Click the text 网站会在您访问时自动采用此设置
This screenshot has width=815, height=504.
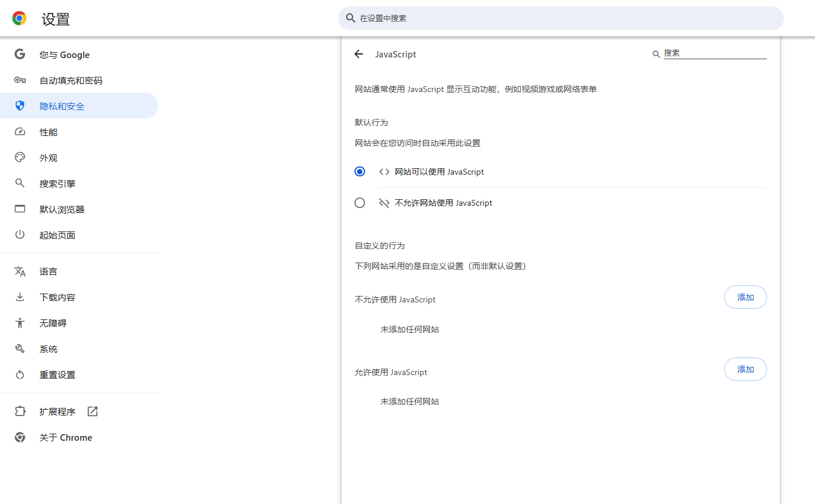[x=418, y=143]
